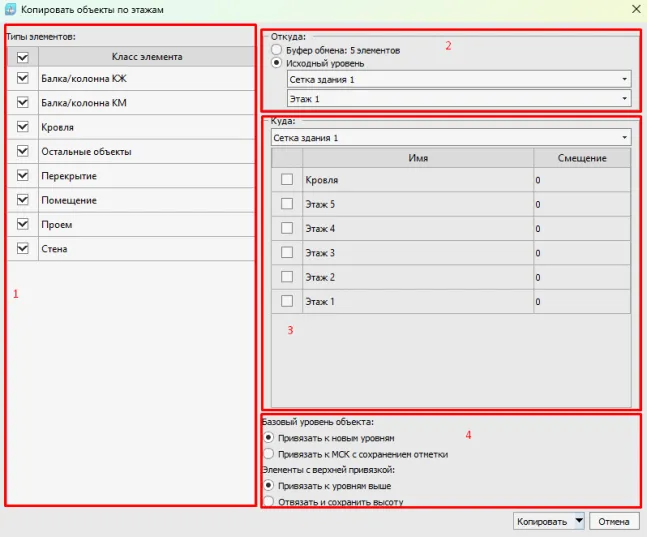
Task: Open the destination Сетка здания 1 dropdown
Action: click(x=451, y=137)
